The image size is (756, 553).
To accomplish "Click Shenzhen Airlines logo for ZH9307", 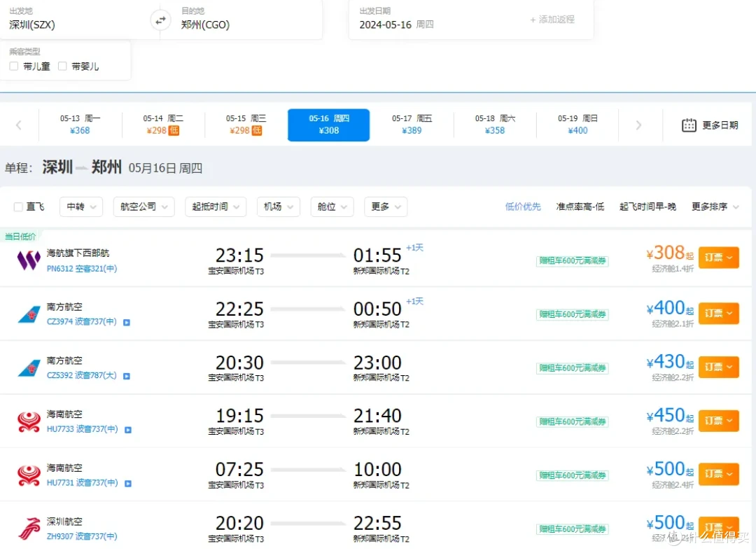I will 29,528.
